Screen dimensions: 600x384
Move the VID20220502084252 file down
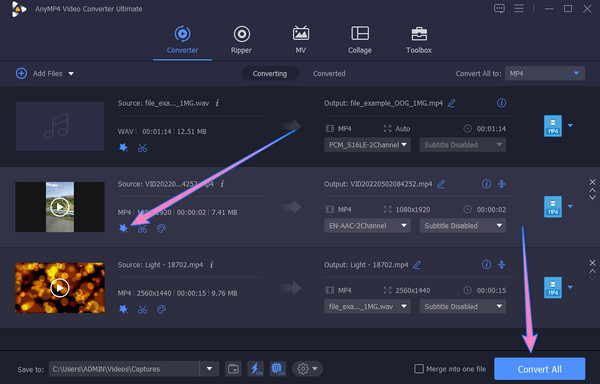tap(592, 197)
